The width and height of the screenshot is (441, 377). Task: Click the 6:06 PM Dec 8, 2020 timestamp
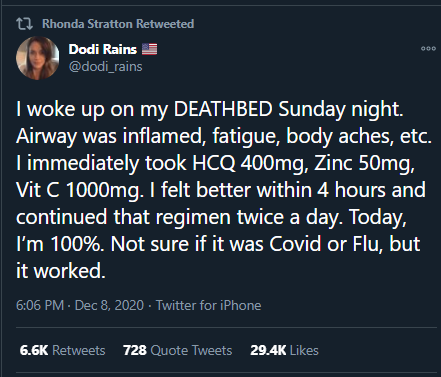(80, 305)
